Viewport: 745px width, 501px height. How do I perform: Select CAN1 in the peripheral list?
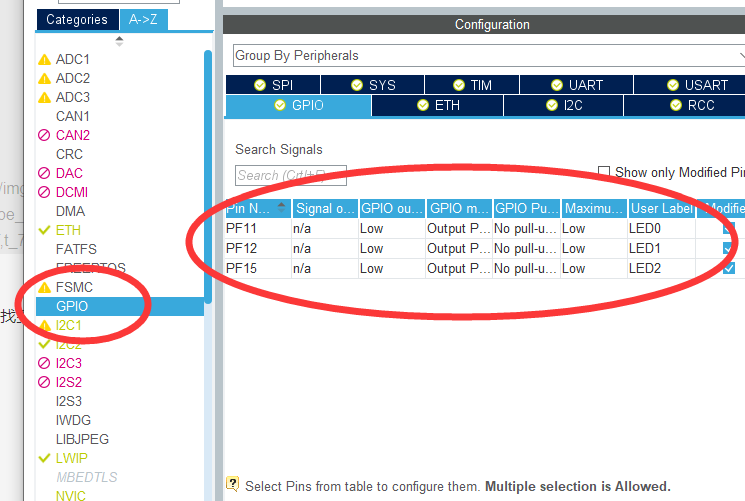tap(73, 116)
